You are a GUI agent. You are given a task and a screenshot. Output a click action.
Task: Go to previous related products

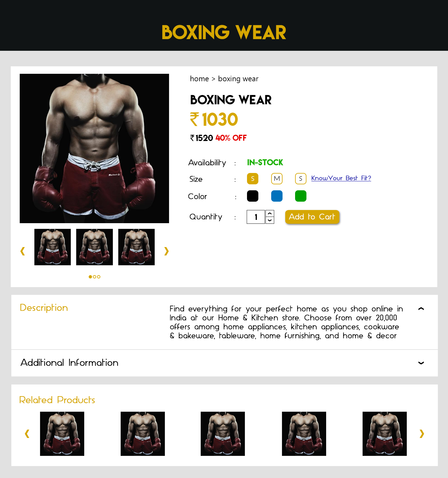coord(27,433)
